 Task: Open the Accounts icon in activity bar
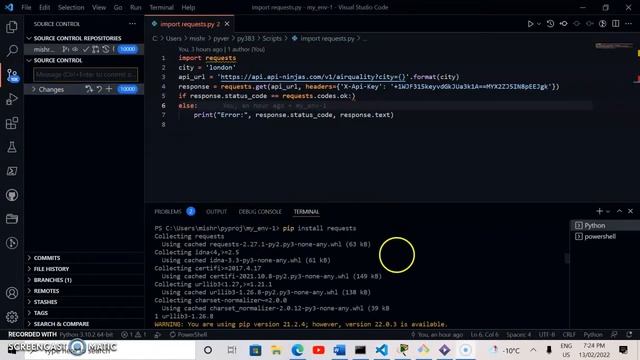(x=12, y=293)
